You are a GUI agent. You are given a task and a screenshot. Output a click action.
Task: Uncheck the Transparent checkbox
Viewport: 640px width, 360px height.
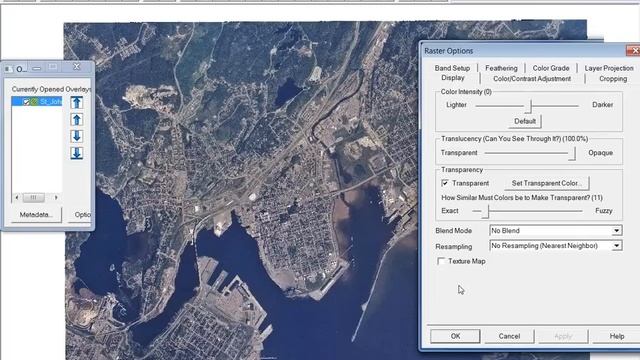coord(445,183)
